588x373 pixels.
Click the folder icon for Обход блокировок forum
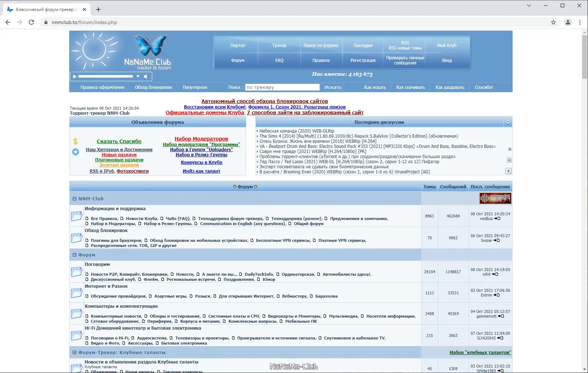pos(77,238)
